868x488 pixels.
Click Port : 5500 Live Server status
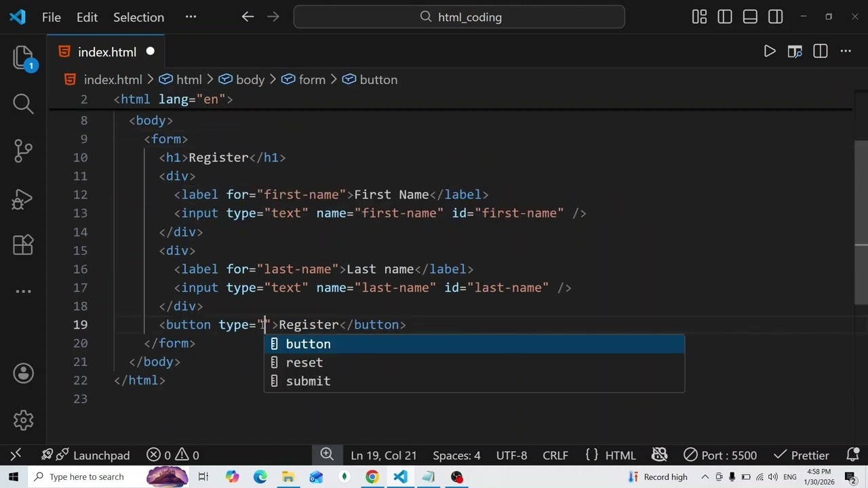click(720, 455)
